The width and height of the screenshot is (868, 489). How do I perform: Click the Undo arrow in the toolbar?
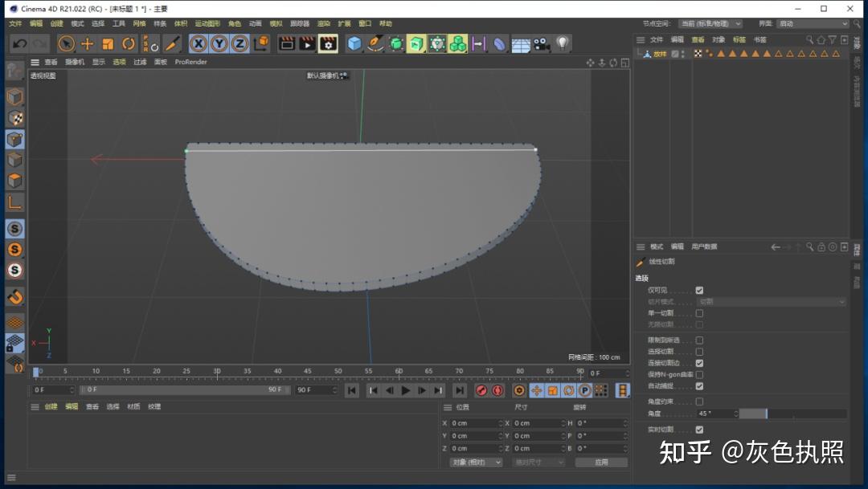coord(19,43)
